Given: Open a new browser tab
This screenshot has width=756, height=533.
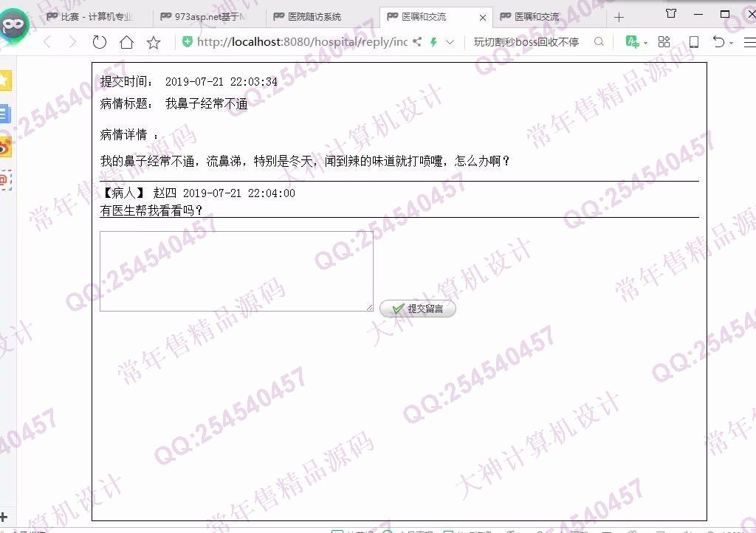Looking at the screenshot, I should (x=619, y=18).
